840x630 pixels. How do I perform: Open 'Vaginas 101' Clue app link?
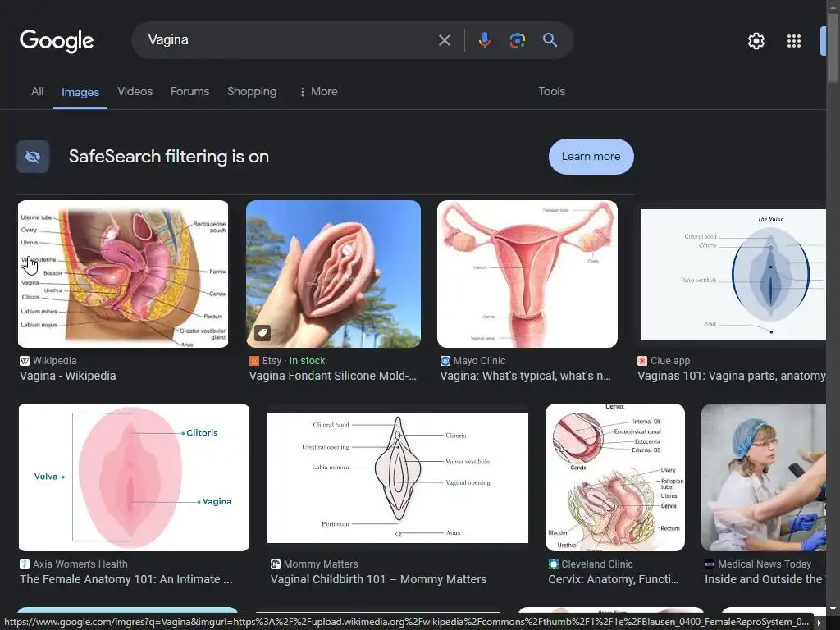tap(731, 376)
